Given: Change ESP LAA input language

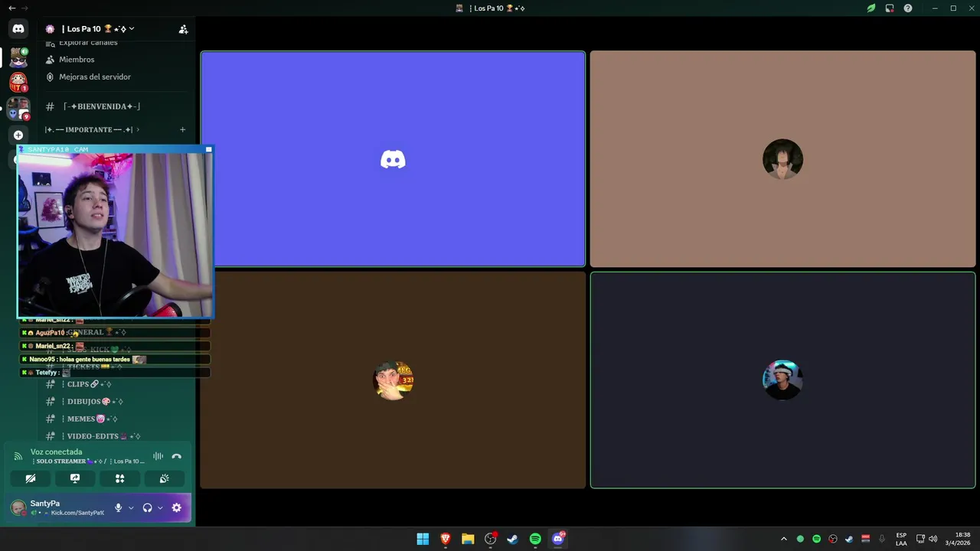Looking at the screenshot, I should point(901,539).
